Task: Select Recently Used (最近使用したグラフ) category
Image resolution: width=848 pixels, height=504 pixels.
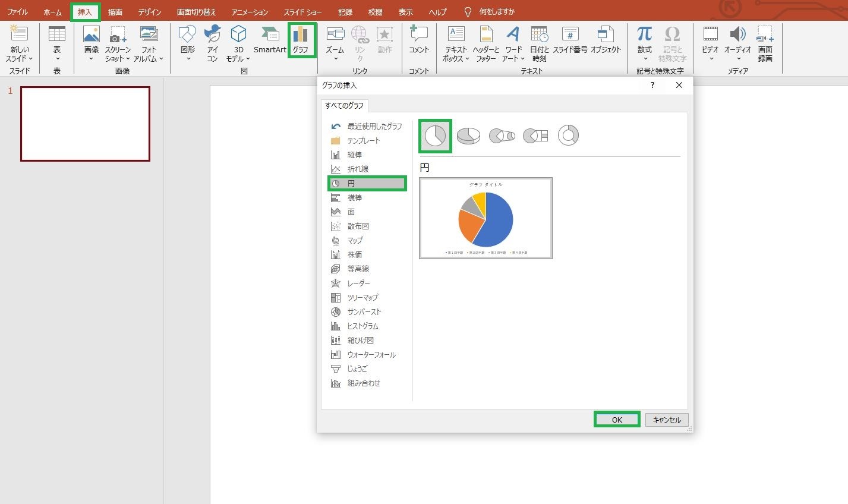Action: (367, 126)
